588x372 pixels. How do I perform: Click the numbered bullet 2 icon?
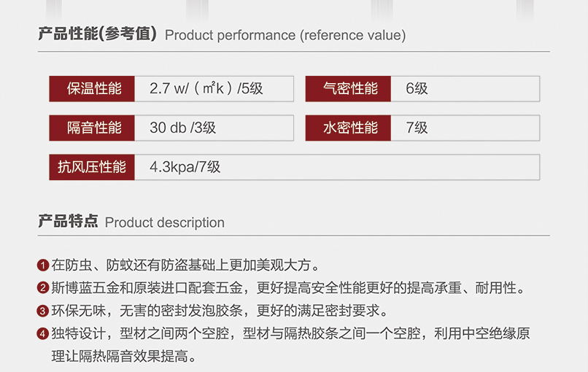coord(43,288)
